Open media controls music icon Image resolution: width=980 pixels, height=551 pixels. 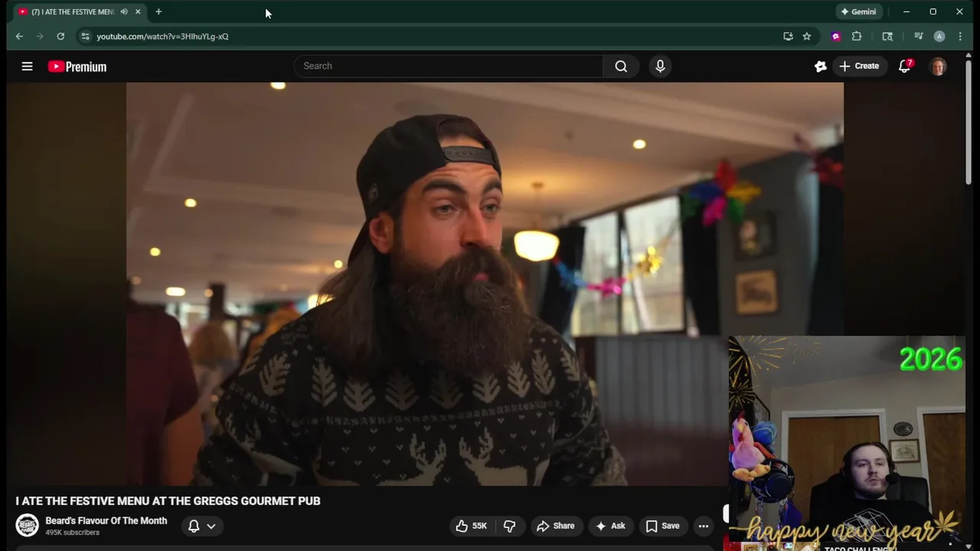[x=918, y=36]
